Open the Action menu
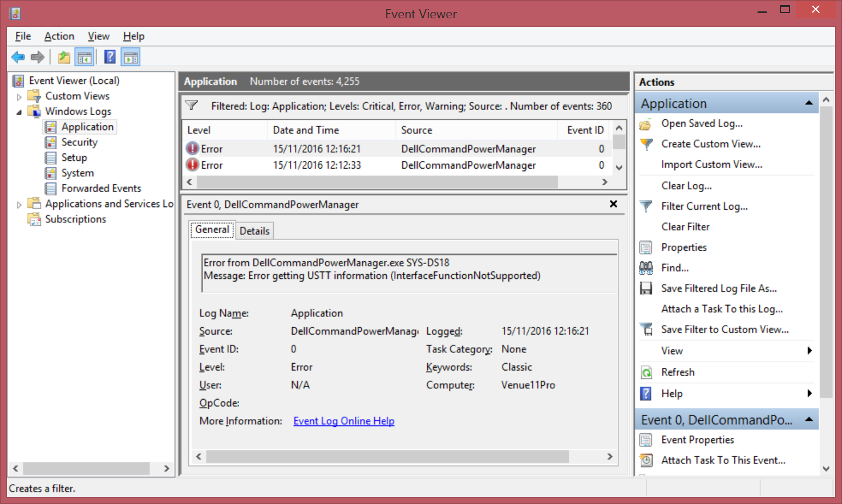The width and height of the screenshot is (842, 504). 59,36
